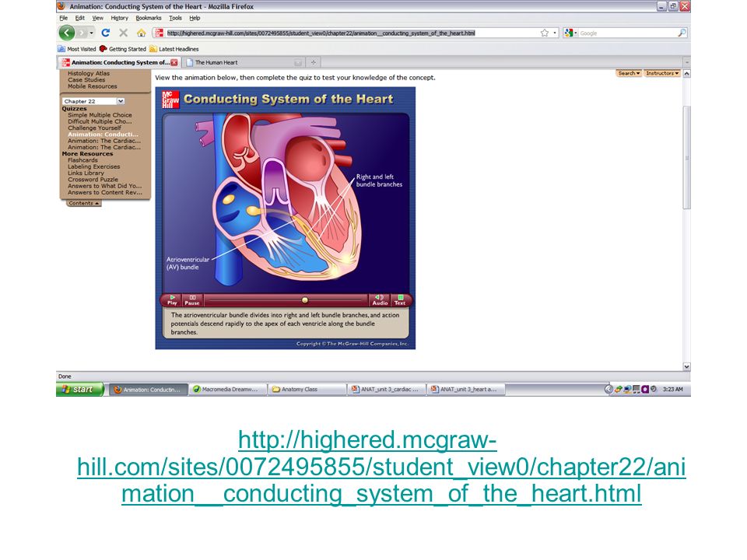Click the Google search field
Image resolution: width=747 pixels, height=560 pixels.
pyautogui.click(x=628, y=33)
